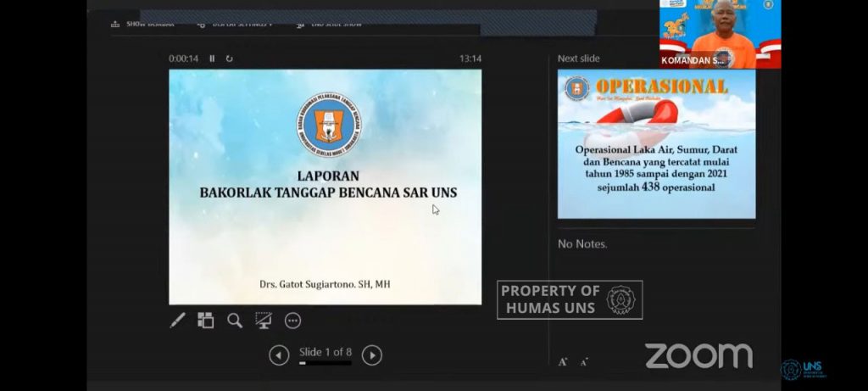
Task: Click Show Taskbar in presenter toolbar
Action: pos(143,24)
